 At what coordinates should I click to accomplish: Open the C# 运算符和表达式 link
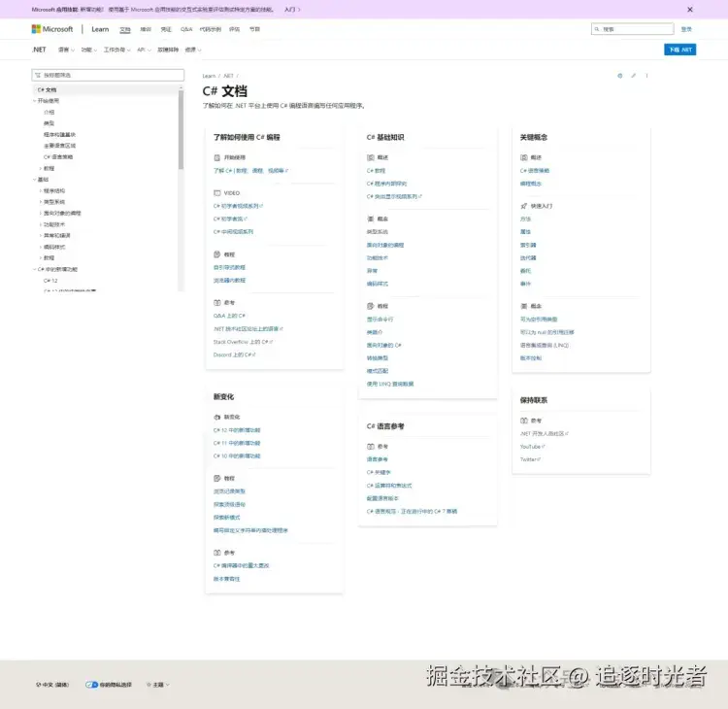point(389,485)
